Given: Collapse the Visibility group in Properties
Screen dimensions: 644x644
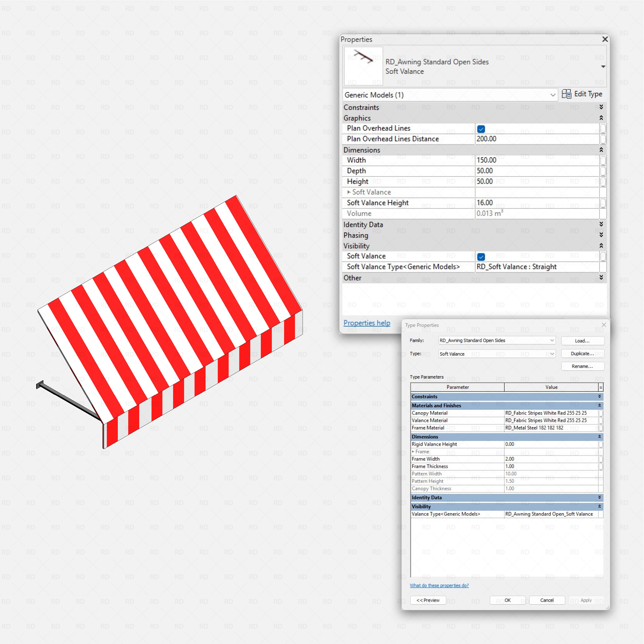Looking at the screenshot, I should [601, 246].
